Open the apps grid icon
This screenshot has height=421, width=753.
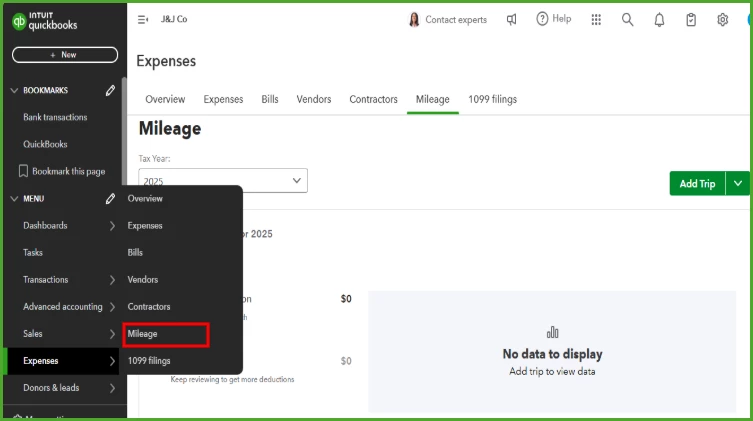pos(596,20)
